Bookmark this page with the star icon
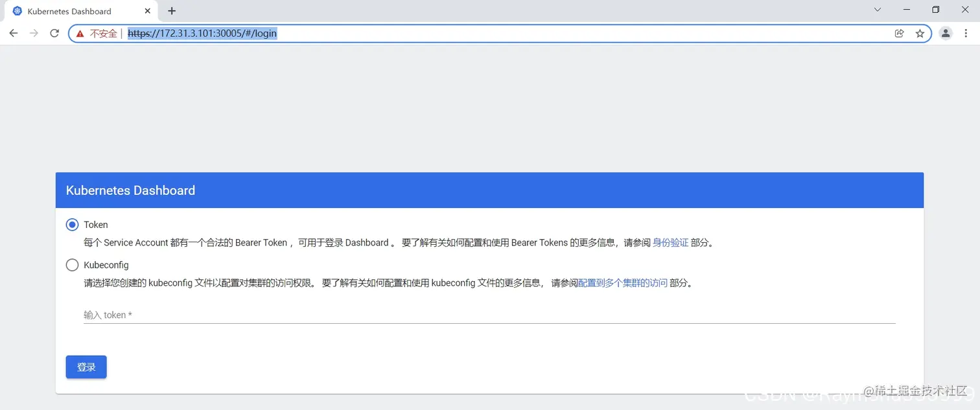 pyautogui.click(x=920, y=33)
